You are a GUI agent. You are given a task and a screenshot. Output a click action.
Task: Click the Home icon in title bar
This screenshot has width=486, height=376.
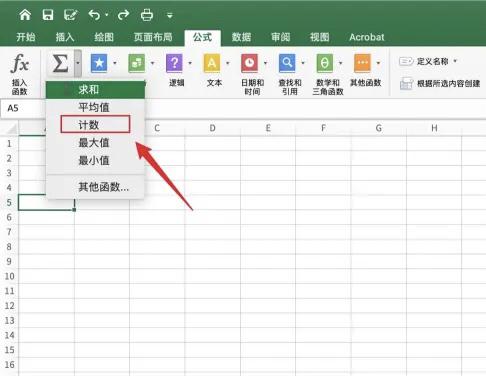pos(25,15)
